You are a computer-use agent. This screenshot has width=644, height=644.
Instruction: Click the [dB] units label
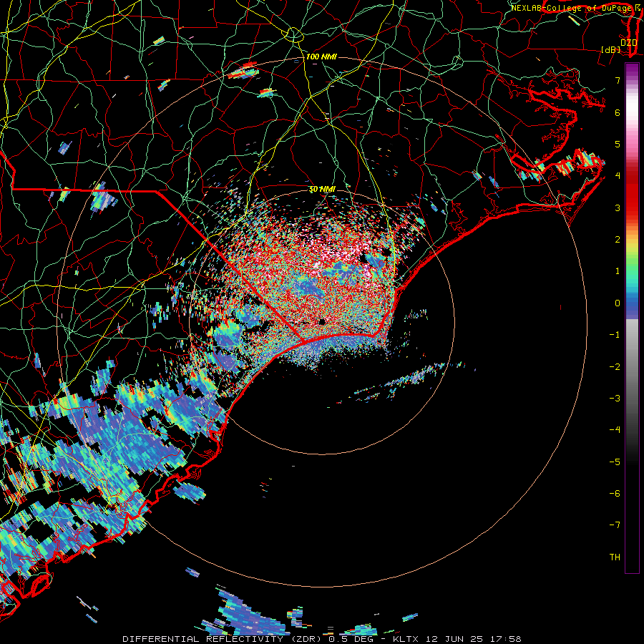click(x=610, y=49)
